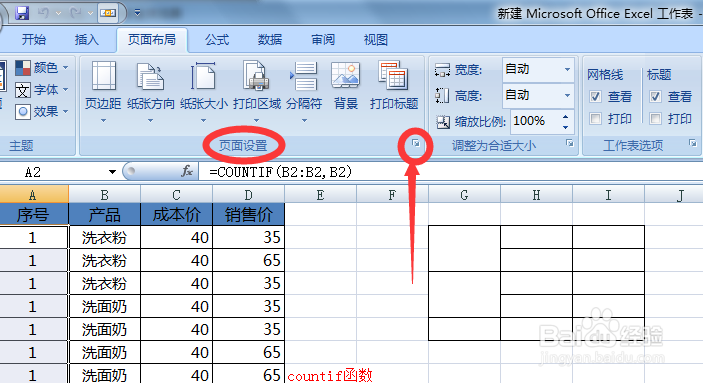Open the 高度 height dropdown

click(x=567, y=96)
